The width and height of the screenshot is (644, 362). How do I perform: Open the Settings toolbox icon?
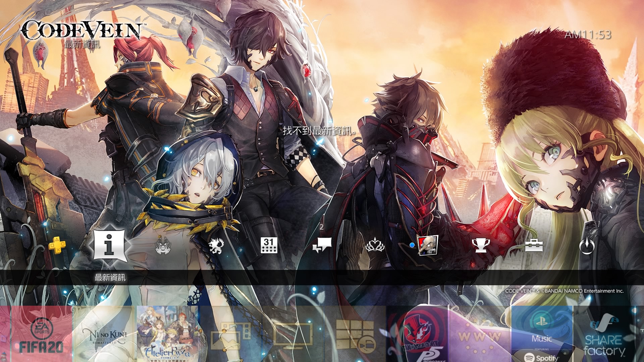[x=534, y=246]
